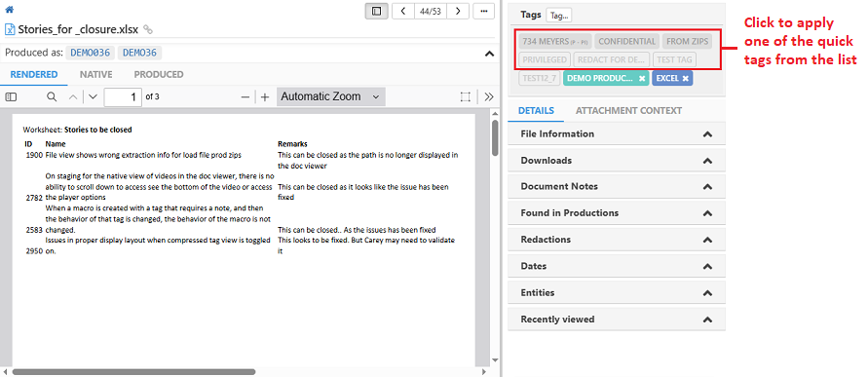Click the selection rectangle tool icon
The image size is (868, 377).
pos(466,96)
